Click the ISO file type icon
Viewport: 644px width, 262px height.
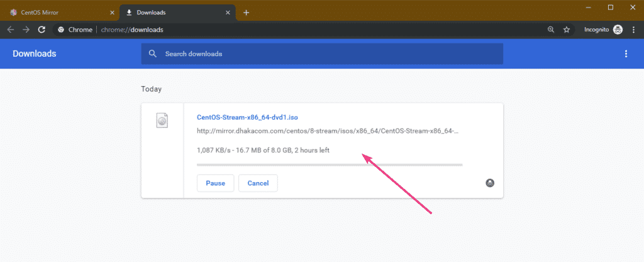(x=162, y=120)
